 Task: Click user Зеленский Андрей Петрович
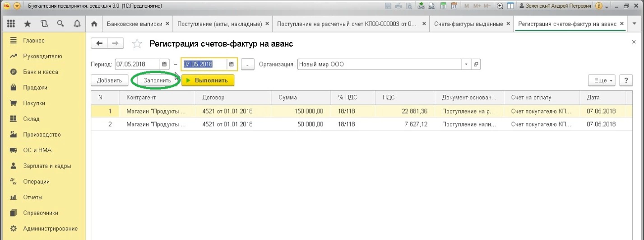(556, 6)
